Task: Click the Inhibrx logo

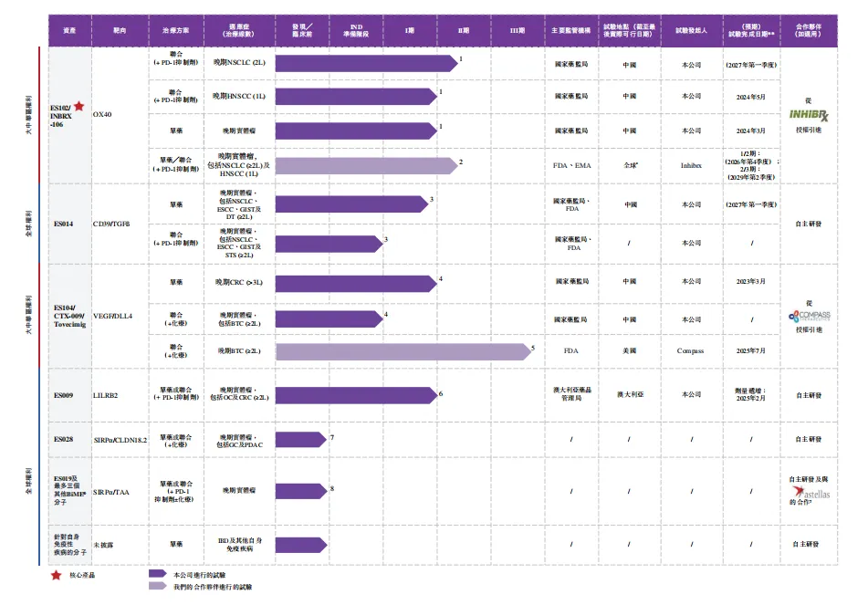Action: (808, 116)
